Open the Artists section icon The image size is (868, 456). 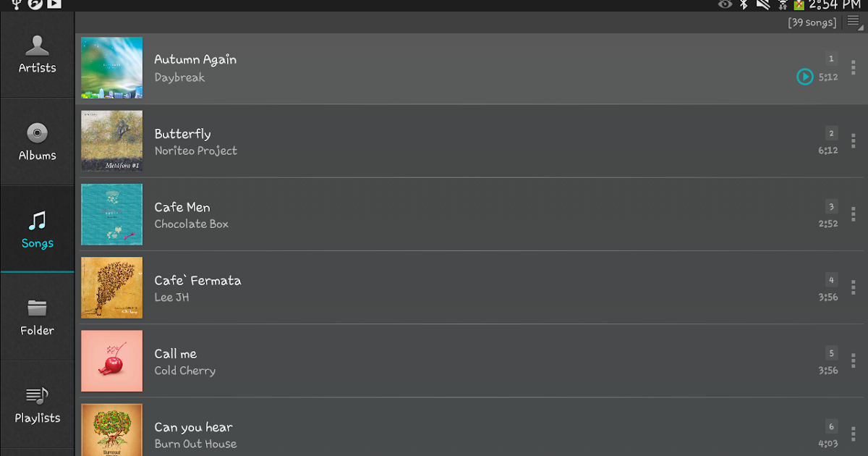click(x=37, y=46)
